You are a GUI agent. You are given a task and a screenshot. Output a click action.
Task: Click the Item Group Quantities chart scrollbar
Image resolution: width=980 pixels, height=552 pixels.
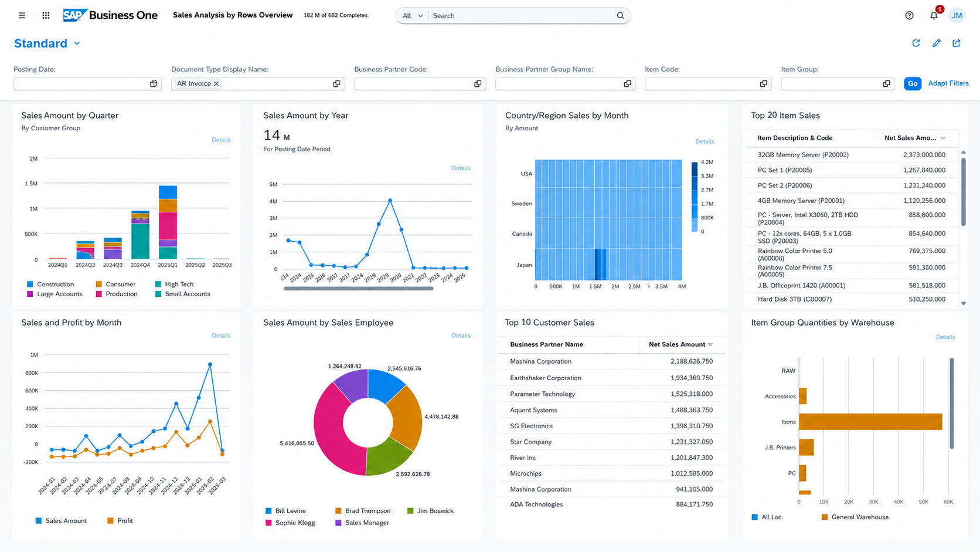click(951, 404)
